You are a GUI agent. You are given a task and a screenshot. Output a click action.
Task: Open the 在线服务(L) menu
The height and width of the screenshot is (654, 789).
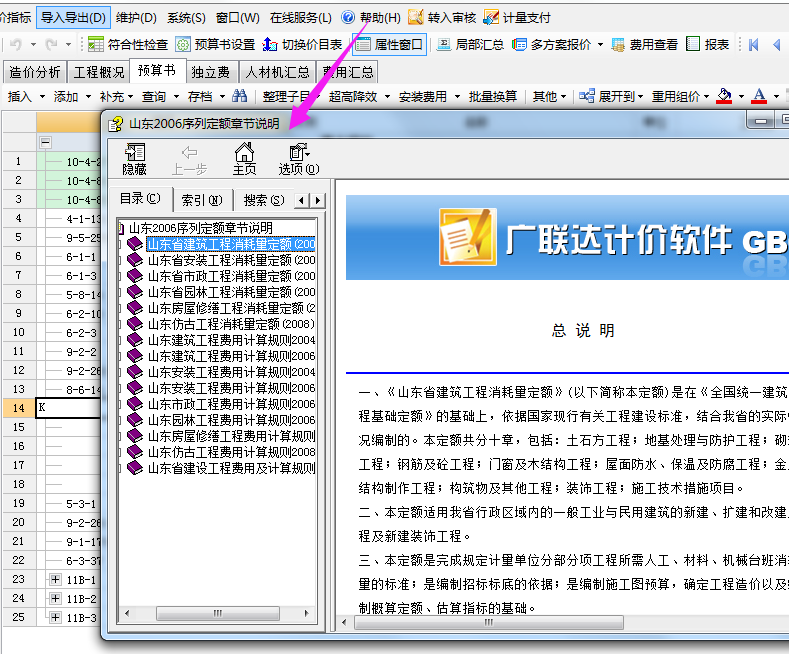click(x=300, y=18)
